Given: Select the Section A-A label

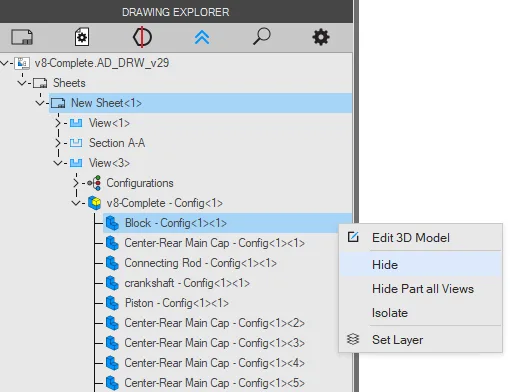Looking at the screenshot, I should coord(117,143).
